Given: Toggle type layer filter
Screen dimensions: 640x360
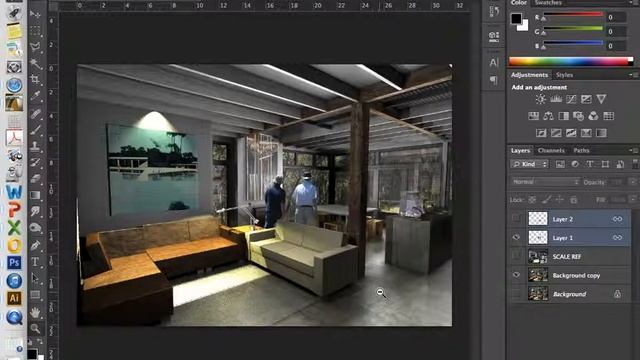Looking at the screenshot, I should (590, 164).
